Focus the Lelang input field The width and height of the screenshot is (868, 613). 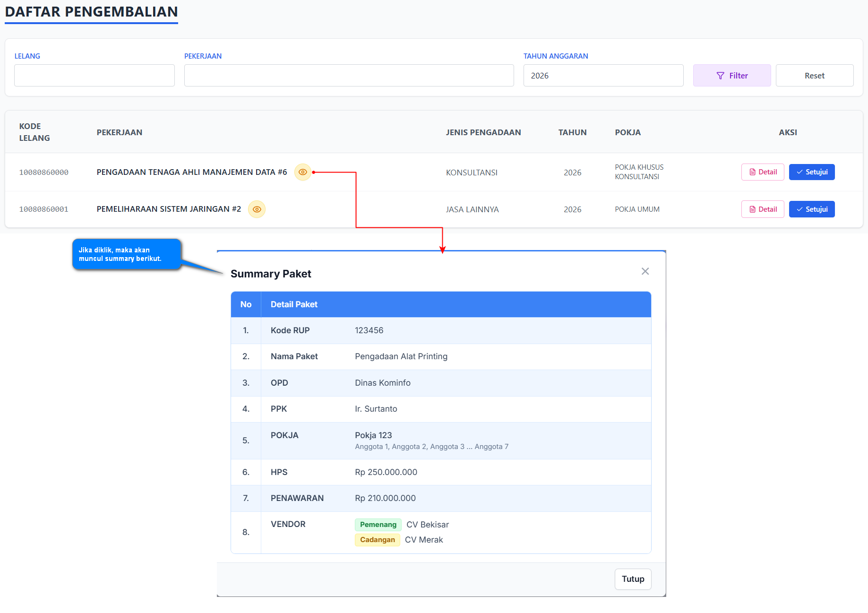(95, 76)
